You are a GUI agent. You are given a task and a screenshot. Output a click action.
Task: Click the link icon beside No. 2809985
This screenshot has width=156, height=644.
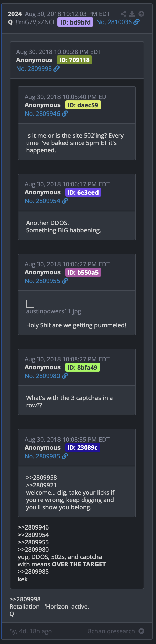tap(65, 456)
